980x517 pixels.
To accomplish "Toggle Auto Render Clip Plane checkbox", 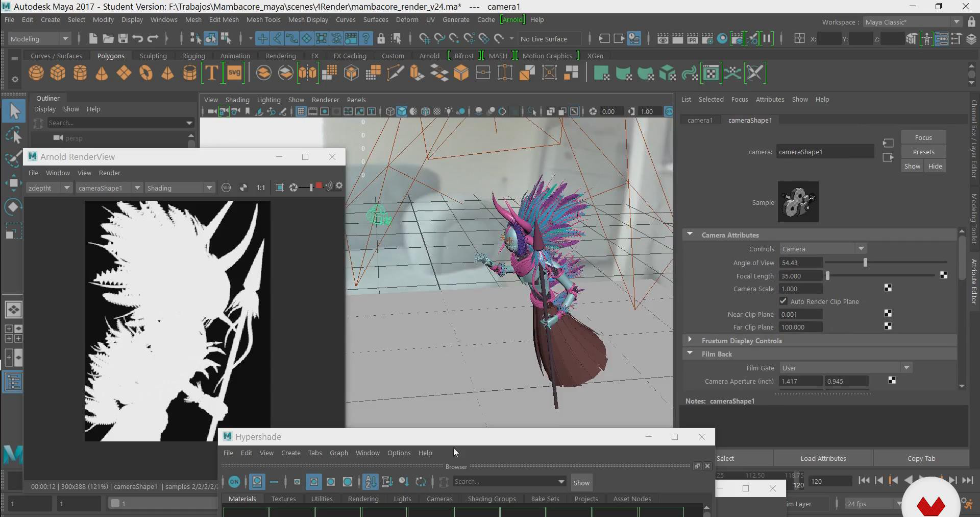I will [x=783, y=301].
